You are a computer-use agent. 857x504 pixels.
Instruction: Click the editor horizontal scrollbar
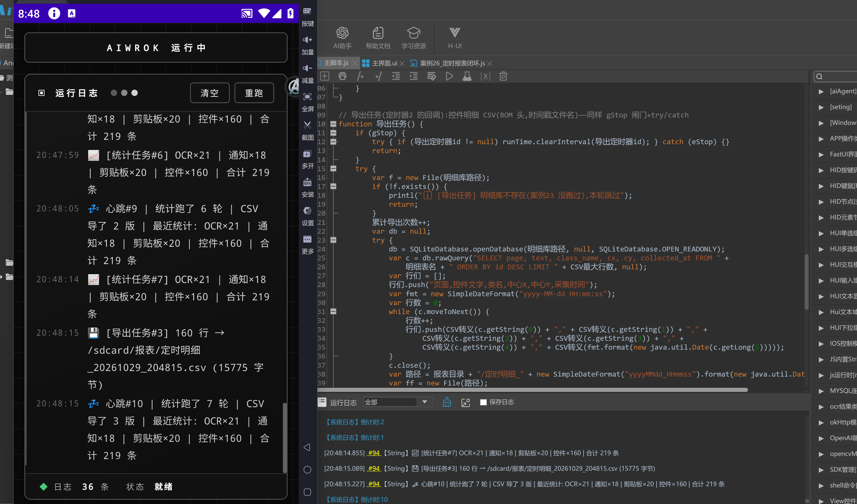coord(533,390)
